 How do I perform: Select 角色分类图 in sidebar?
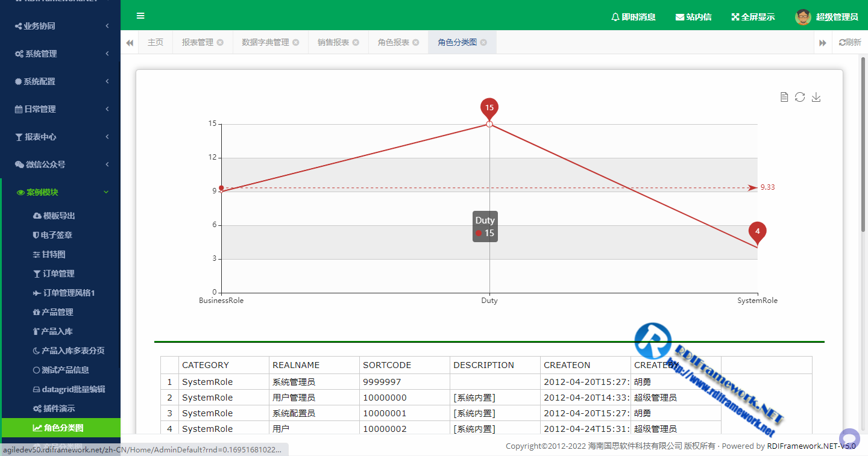point(61,428)
